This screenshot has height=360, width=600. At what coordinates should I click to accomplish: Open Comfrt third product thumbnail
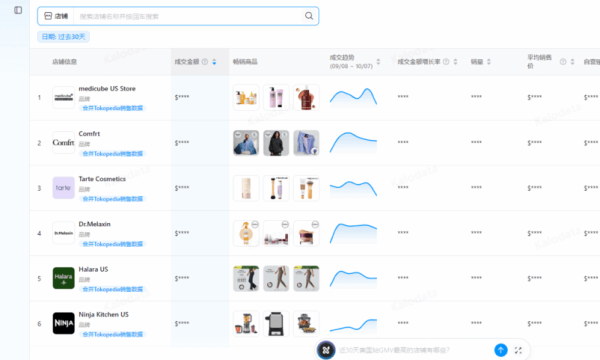tap(306, 143)
